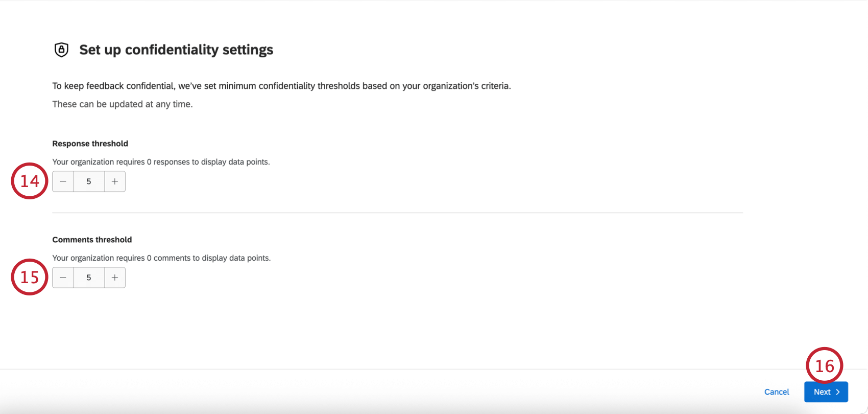Click the Response threshold value field
868x414 pixels.
click(x=89, y=181)
